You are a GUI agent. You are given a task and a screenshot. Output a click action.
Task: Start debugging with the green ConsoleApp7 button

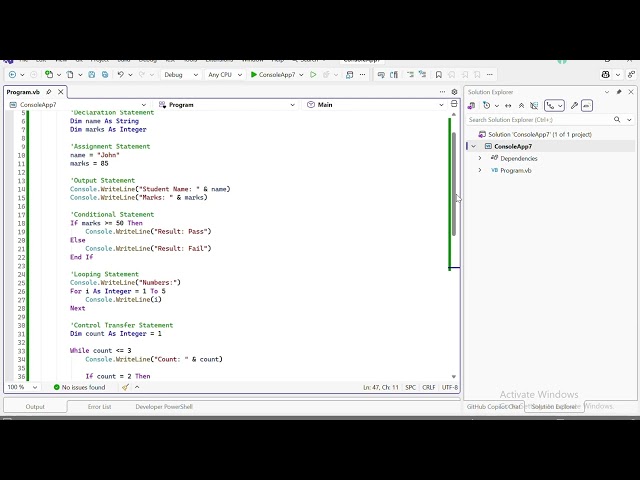point(273,75)
